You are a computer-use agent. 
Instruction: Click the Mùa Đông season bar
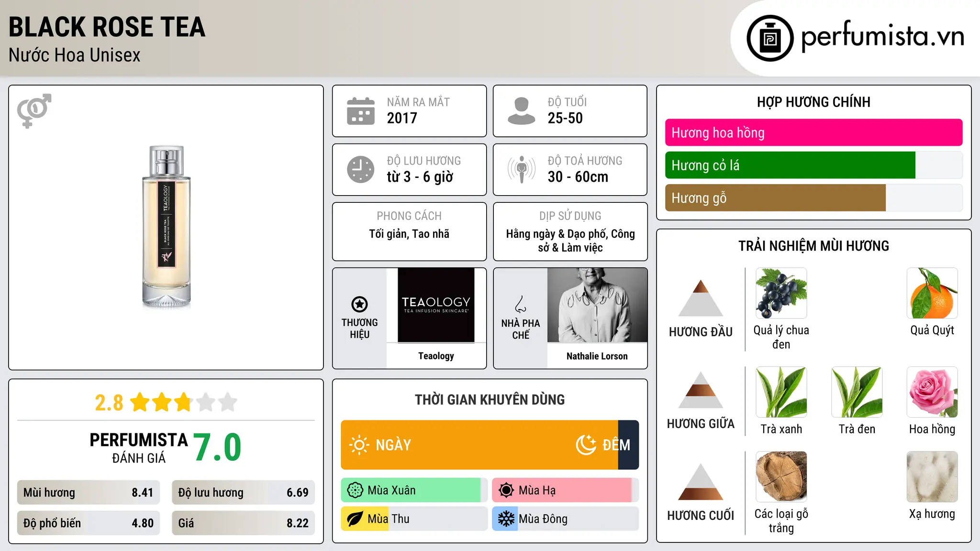[x=566, y=519]
